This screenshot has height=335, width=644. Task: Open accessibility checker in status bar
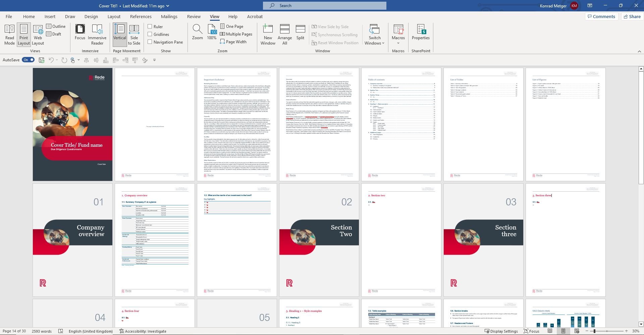[x=143, y=331]
